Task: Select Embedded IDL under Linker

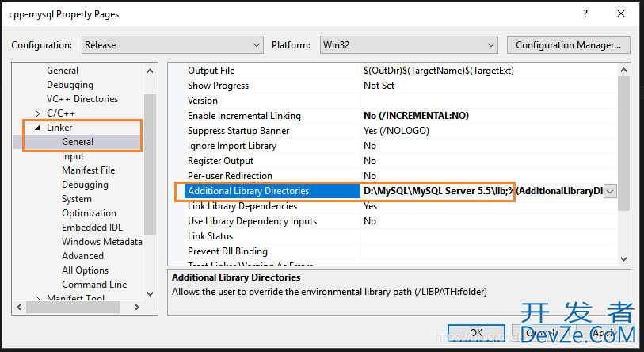Action: (x=92, y=228)
